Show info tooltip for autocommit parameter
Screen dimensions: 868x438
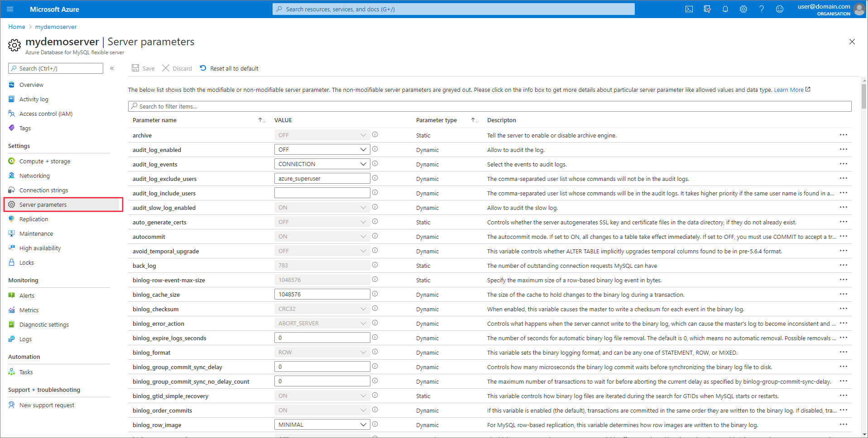tap(375, 236)
